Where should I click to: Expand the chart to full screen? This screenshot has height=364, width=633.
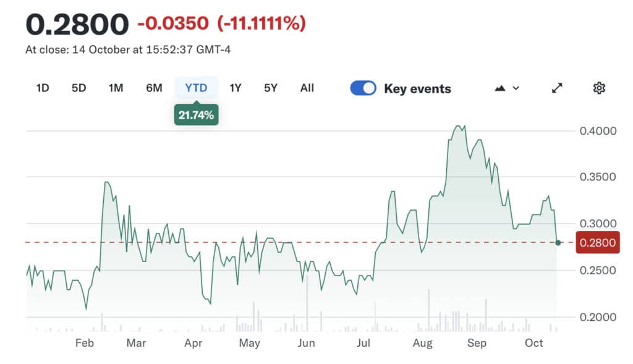[557, 88]
